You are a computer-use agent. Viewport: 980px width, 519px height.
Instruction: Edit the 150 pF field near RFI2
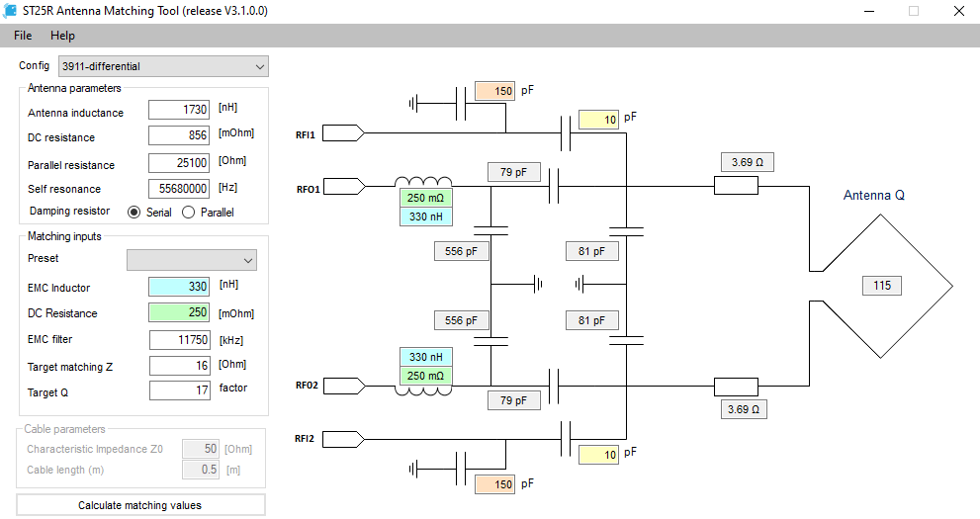pyautogui.click(x=494, y=484)
